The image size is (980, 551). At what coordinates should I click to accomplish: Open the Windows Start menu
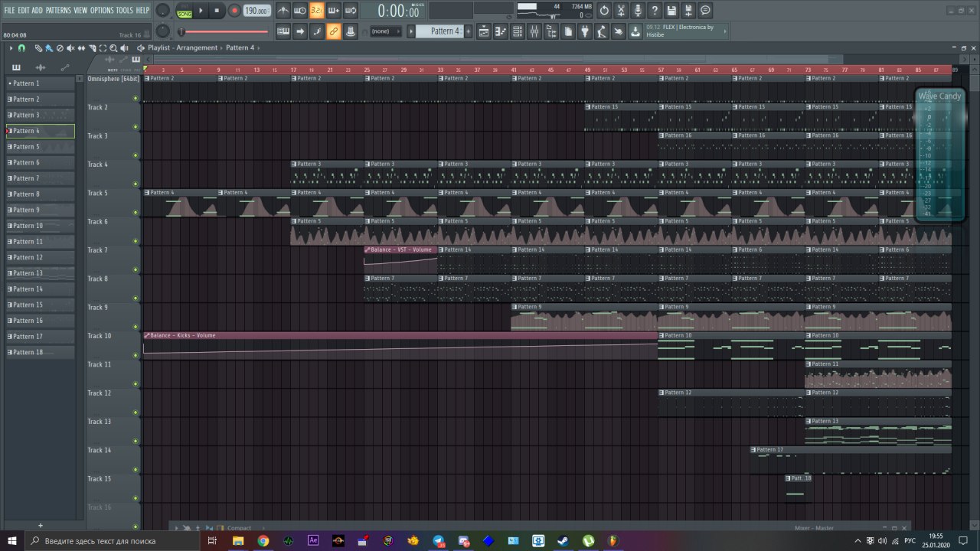point(13,540)
